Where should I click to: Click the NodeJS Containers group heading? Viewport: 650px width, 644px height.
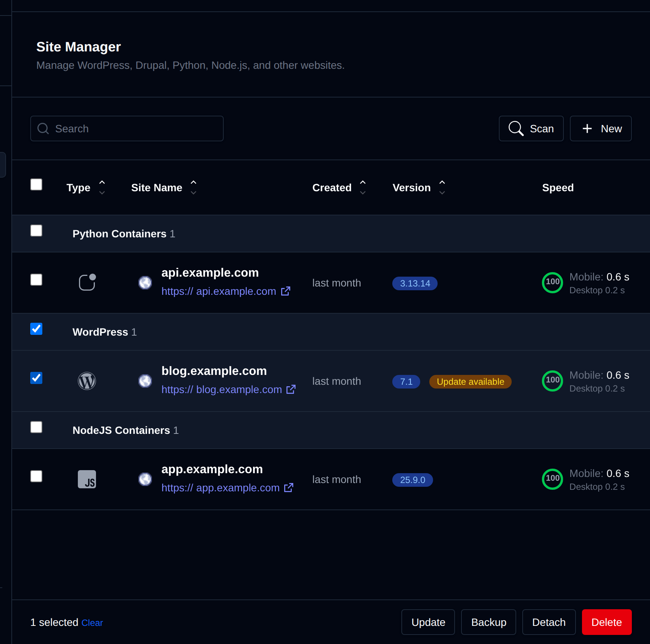pos(121,430)
